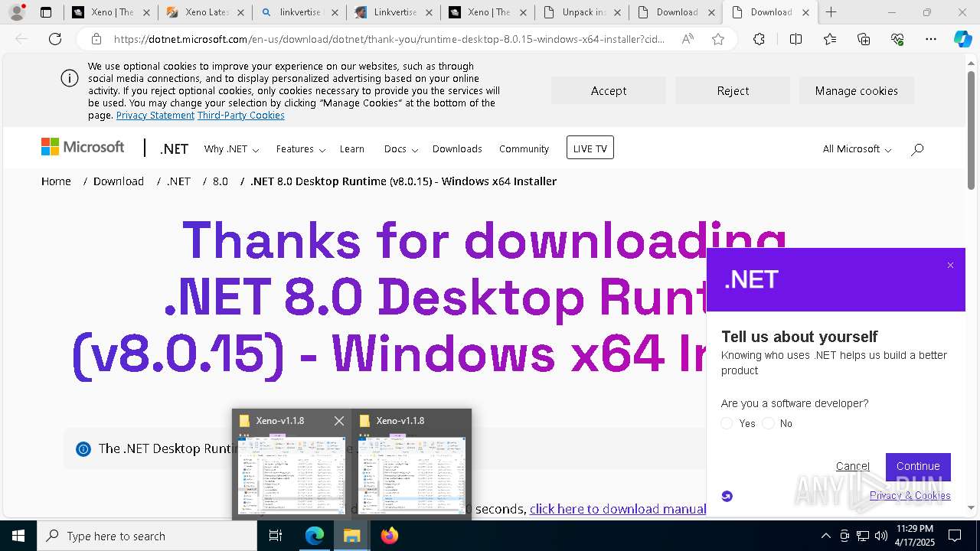Select first Xeno-v1.1.8 window thumbnail
980x551 pixels.
click(x=292, y=465)
